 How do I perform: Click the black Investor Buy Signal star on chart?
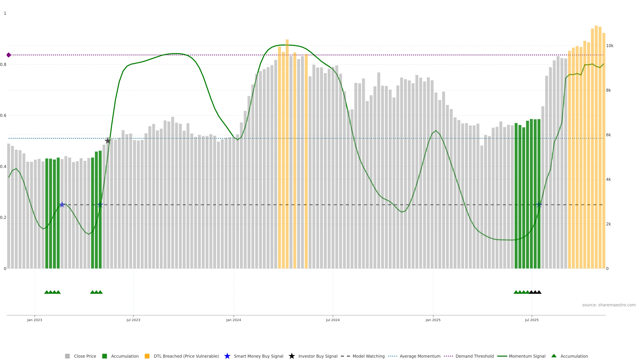point(108,141)
